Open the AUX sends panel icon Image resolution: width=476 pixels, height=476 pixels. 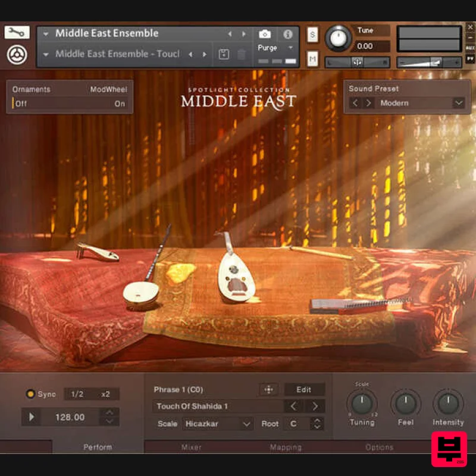click(470, 48)
